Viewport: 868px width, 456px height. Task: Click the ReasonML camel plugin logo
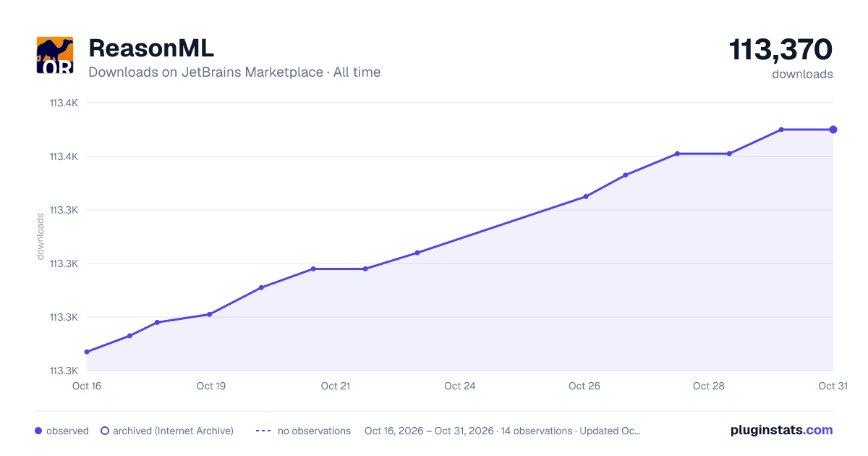pos(54,55)
